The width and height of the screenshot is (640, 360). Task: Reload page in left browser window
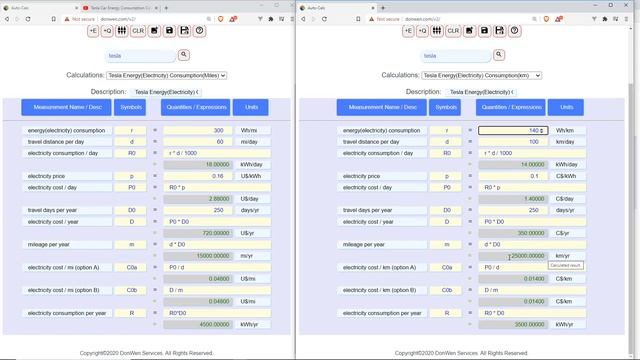point(28,19)
